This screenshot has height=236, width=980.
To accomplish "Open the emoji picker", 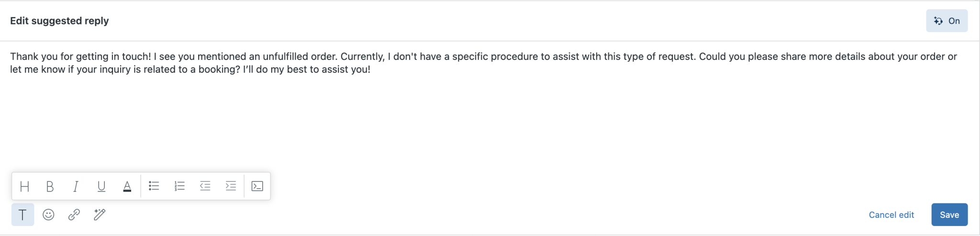I will point(48,214).
